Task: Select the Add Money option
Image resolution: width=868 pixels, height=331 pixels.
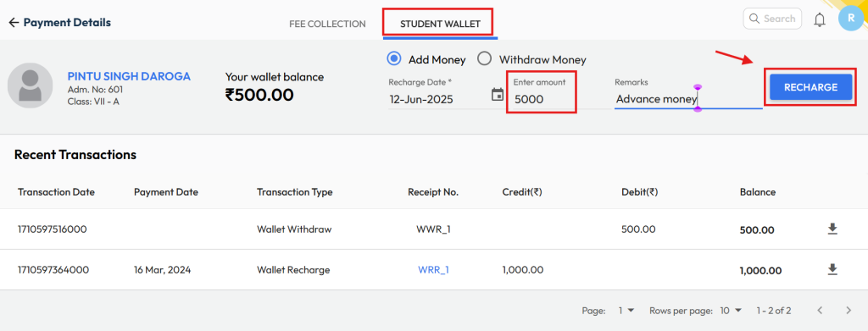Action: (394, 58)
